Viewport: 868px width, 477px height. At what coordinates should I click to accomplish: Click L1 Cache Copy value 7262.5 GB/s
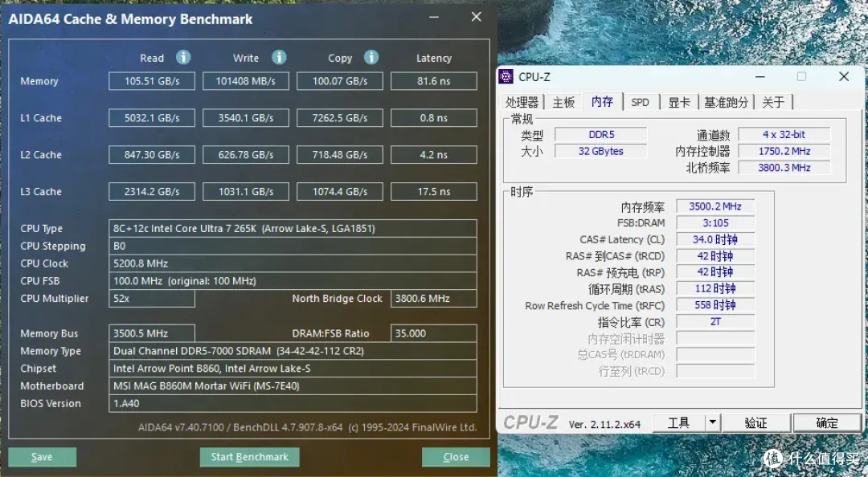point(340,118)
